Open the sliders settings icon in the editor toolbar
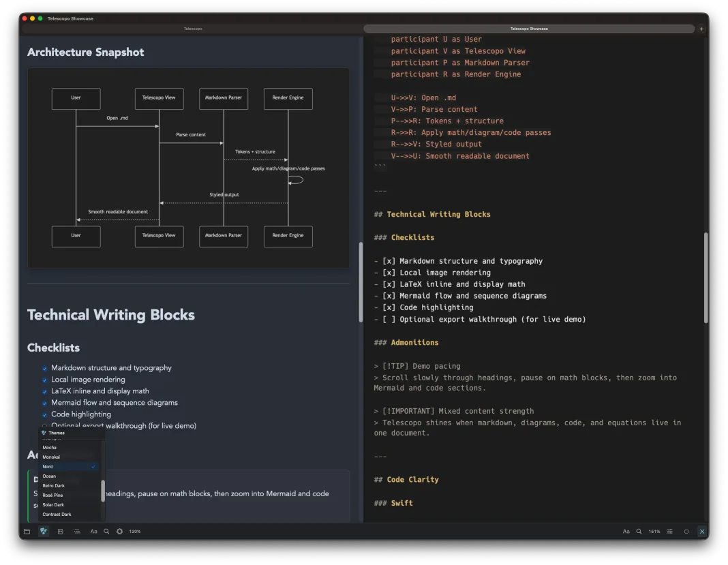Screen dimensions: 728x565 point(670,531)
